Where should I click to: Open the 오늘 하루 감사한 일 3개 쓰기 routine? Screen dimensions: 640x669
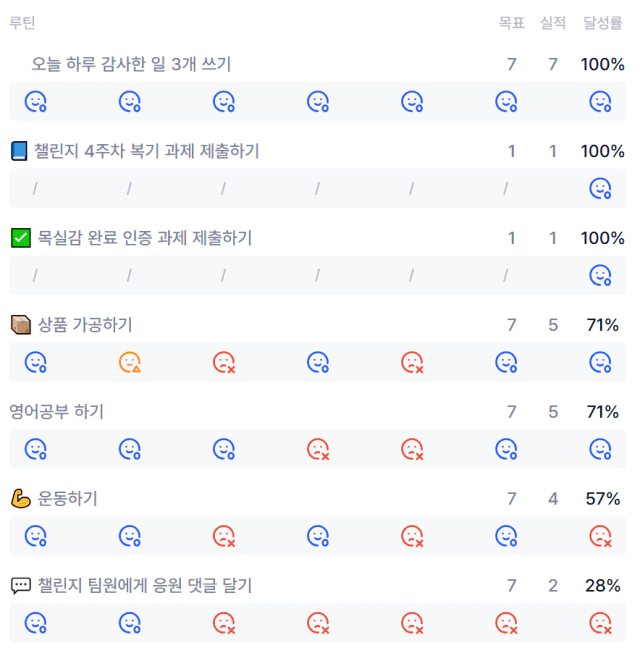(x=131, y=64)
